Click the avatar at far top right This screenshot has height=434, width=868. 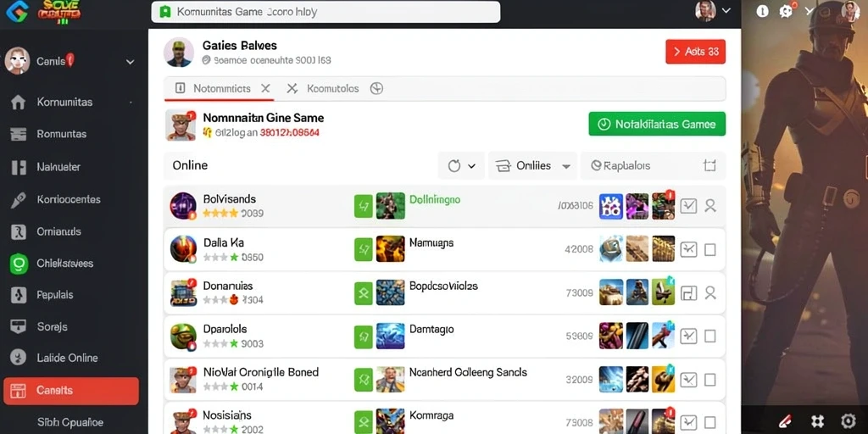coord(851,10)
